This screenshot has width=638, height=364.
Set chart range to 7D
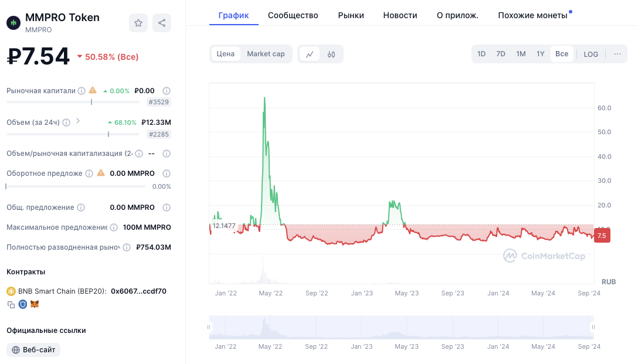coord(501,54)
